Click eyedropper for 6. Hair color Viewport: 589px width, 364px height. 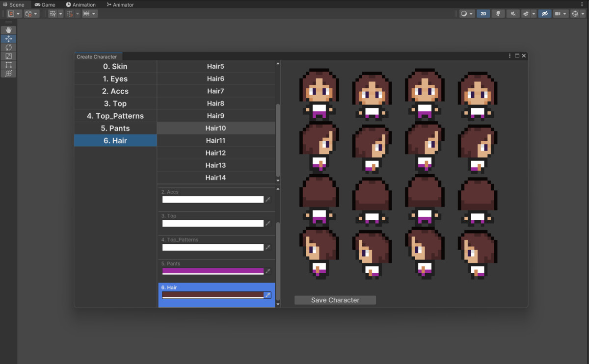coord(268,295)
